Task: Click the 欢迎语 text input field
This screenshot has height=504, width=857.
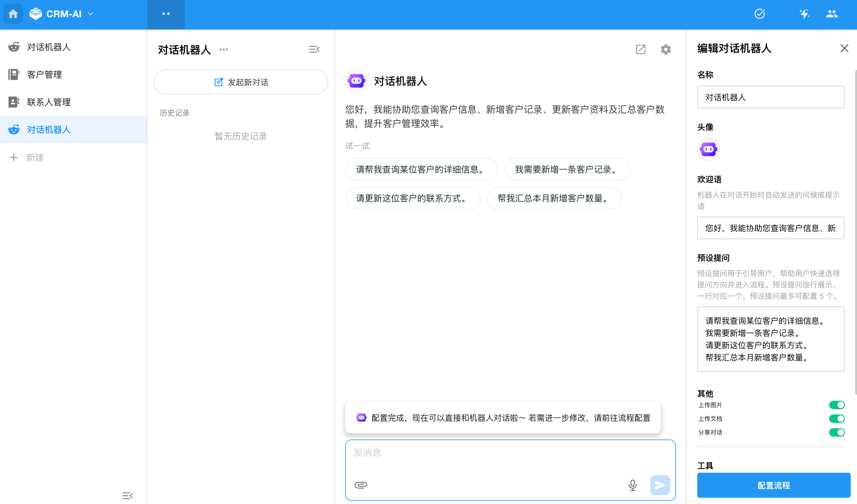Action: click(x=770, y=228)
